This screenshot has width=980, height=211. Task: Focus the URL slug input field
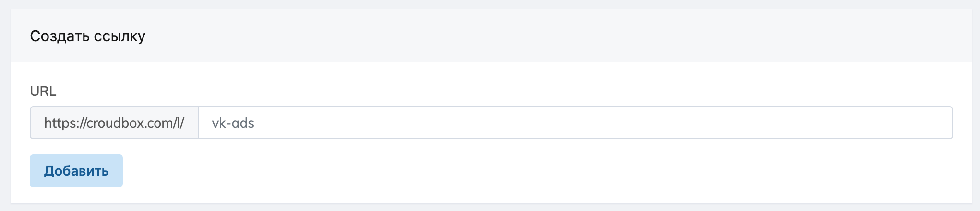[x=575, y=123]
